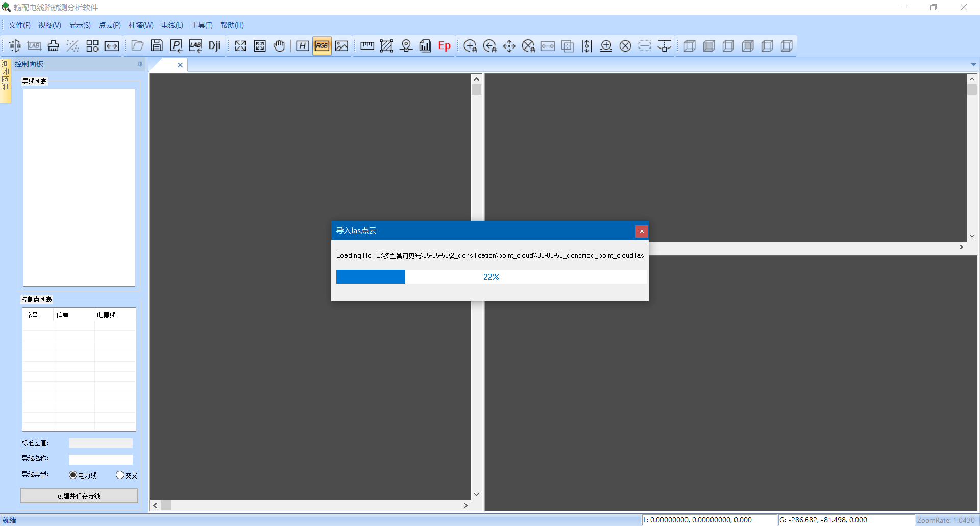Select the location marker tool

tap(406, 45)
